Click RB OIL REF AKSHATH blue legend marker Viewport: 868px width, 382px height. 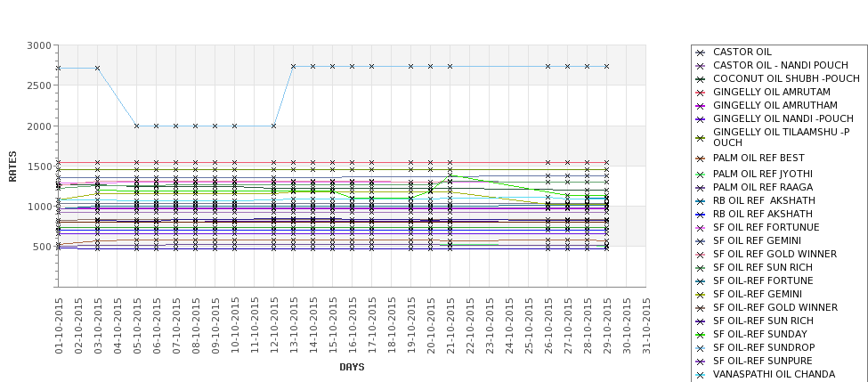coord(701,215)
